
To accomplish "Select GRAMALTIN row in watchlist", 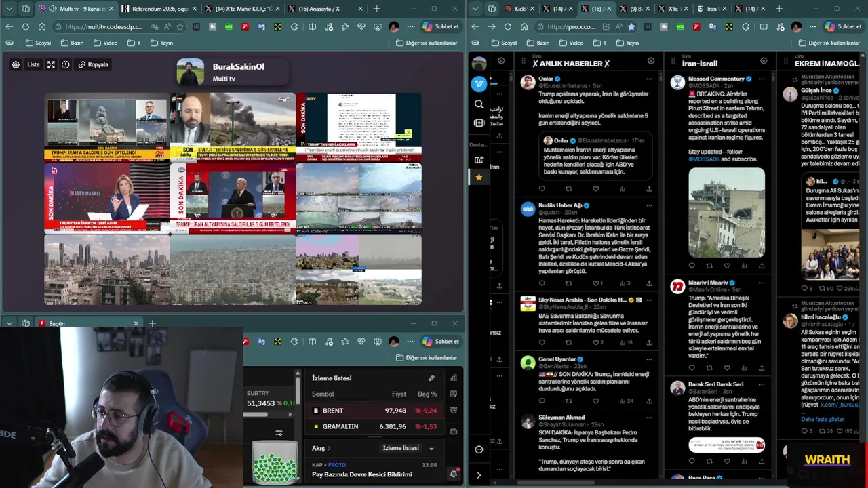I will click(374, 426).
